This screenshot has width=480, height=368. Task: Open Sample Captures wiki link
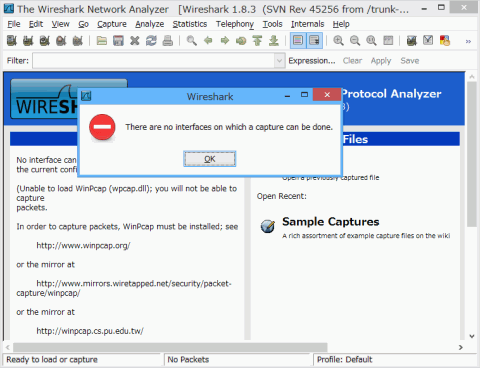coord(331,222)
